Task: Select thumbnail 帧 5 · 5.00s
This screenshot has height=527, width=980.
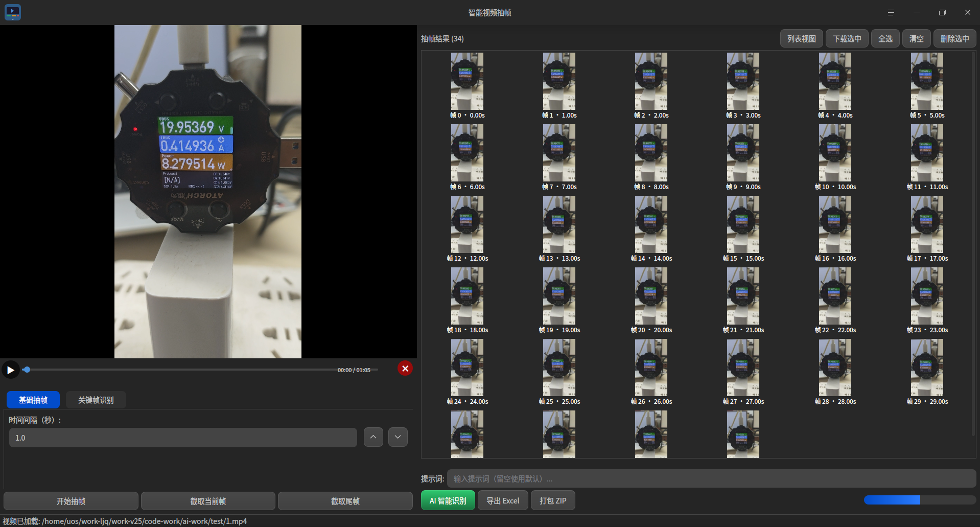Action: coord(927,86)
